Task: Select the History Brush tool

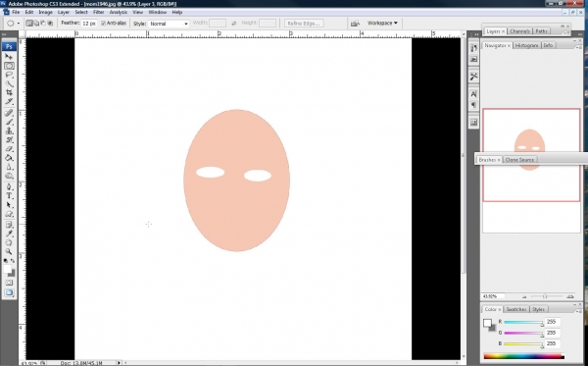Action: [x=9, y=140]
